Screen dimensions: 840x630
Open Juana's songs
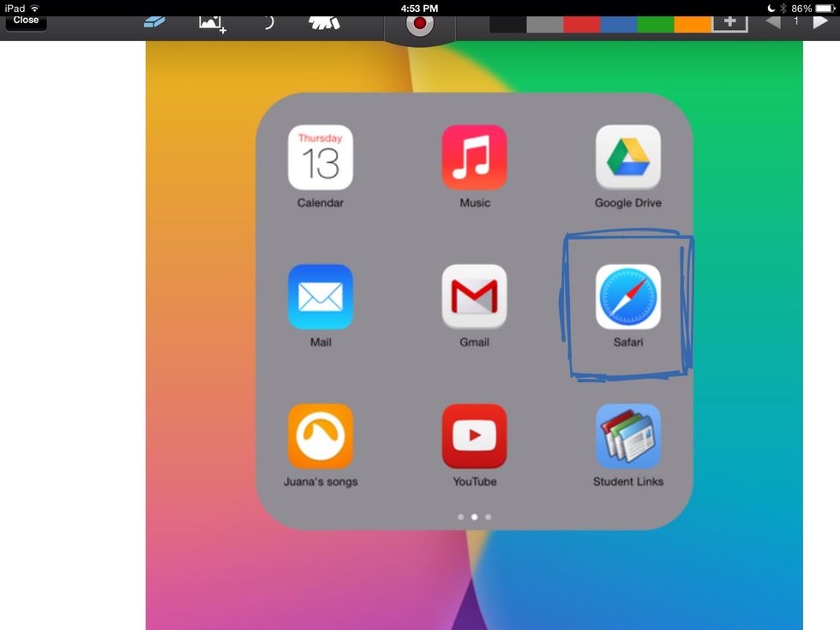click(321, 435)
